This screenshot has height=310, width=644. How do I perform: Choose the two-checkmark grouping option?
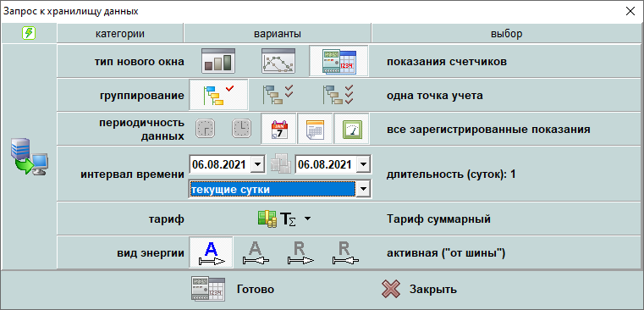click(278, 95)
